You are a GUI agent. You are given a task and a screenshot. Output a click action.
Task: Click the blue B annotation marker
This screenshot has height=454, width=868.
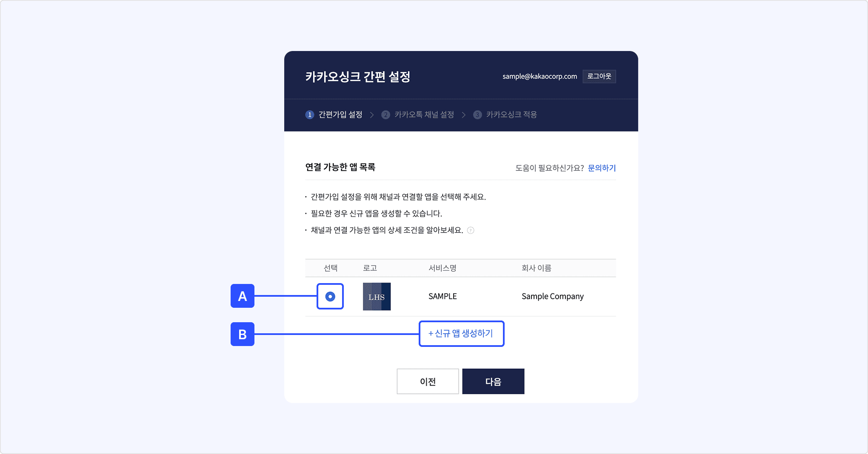[x=243, y=334]
